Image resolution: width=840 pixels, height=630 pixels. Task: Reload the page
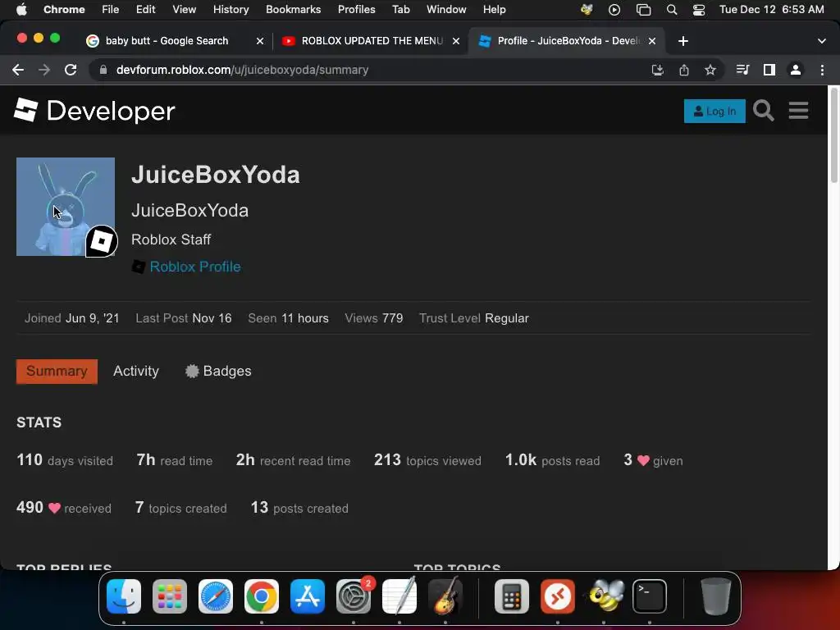tap(71, 70)
